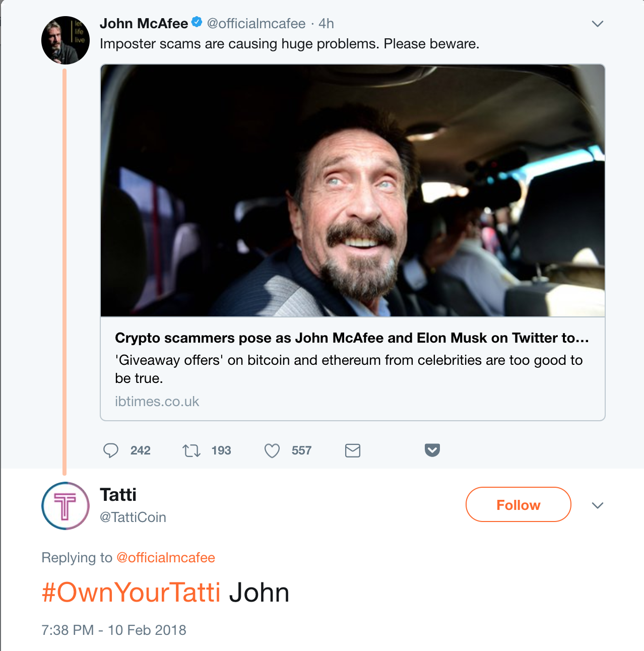Click the 4h tweet time link

(326, 24)
